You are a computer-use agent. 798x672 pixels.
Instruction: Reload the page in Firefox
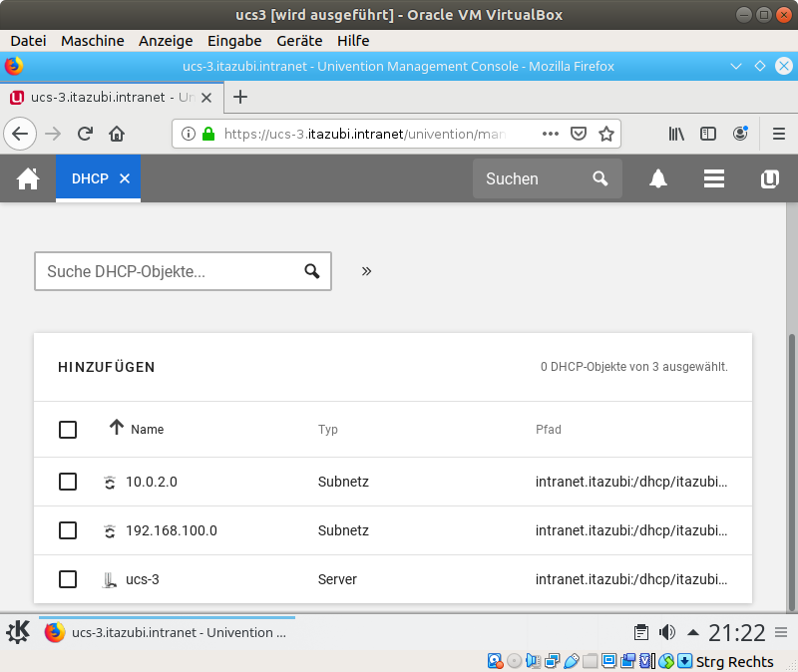coord(85,134)
